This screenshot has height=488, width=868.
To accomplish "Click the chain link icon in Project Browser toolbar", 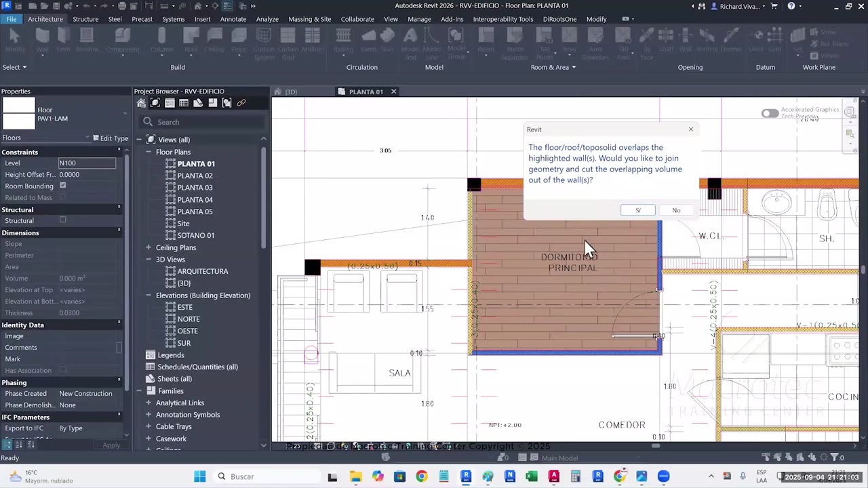I will 241,103.
